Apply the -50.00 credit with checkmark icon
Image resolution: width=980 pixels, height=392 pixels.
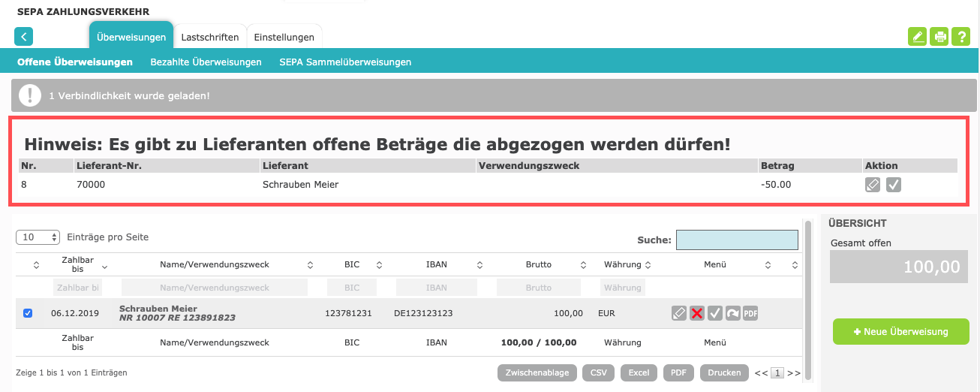tap(893, 185)
